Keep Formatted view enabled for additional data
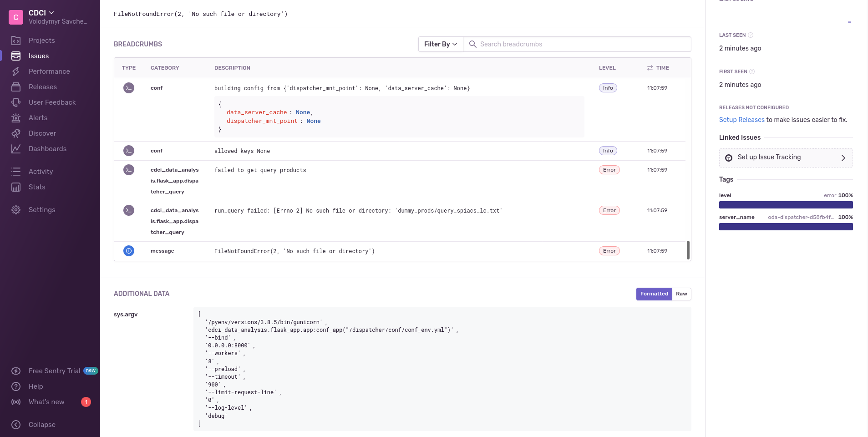Image resolution: width=868 pixels, height=437 pixels. point(654,294)
